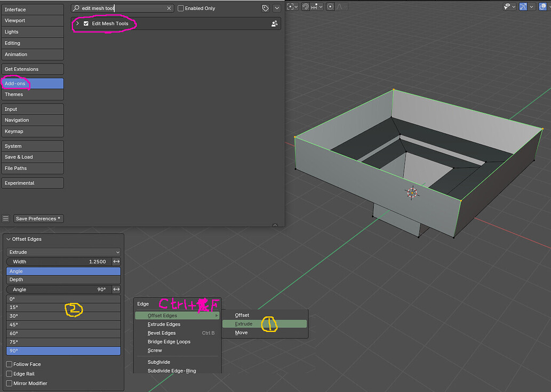Open the Experimental preferences section

(33, 183)
